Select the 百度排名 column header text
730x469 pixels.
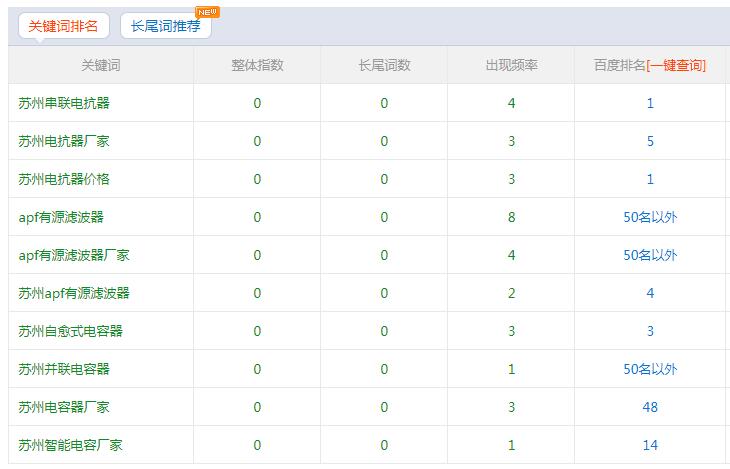point(620,66)
